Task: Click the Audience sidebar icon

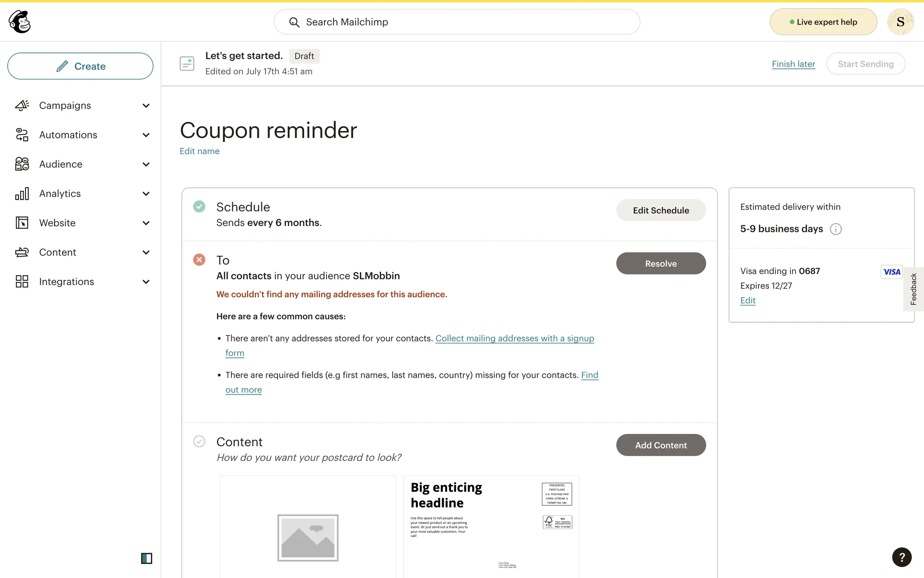Action: tap(22, 164)
